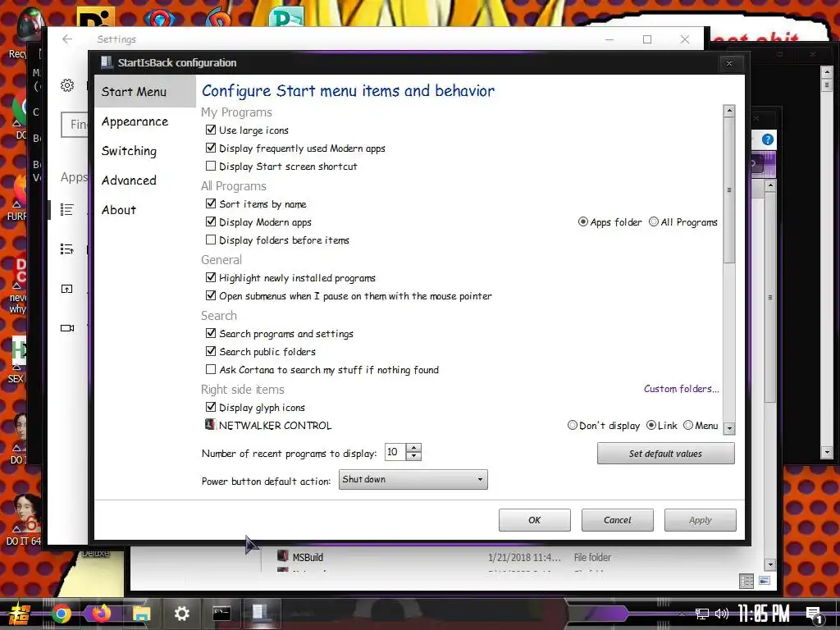
Task: Open Settings gear on the taskbar
Action: pos(181,614)
